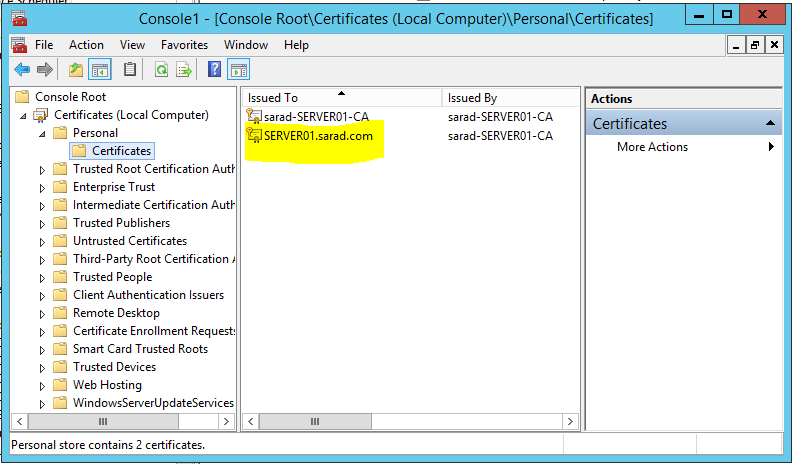Click the Refresh toolbar icon
The image size is (795, 464).
coord(161,69)
